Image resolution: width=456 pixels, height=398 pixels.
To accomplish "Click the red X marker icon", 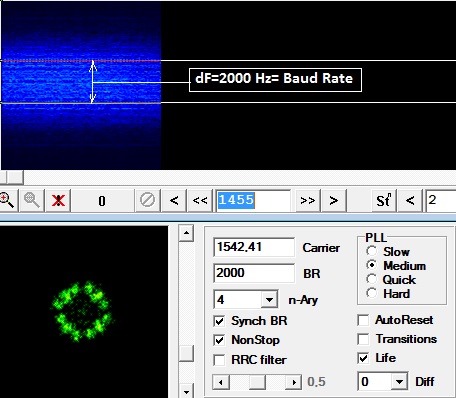I will coord(58,201).
